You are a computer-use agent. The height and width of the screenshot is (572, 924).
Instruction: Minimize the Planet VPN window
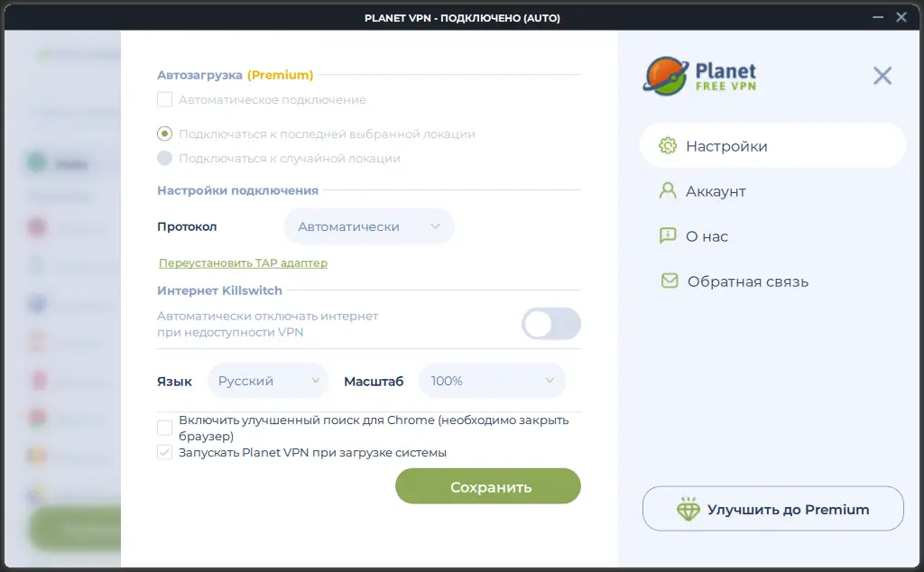coord(878,17)
